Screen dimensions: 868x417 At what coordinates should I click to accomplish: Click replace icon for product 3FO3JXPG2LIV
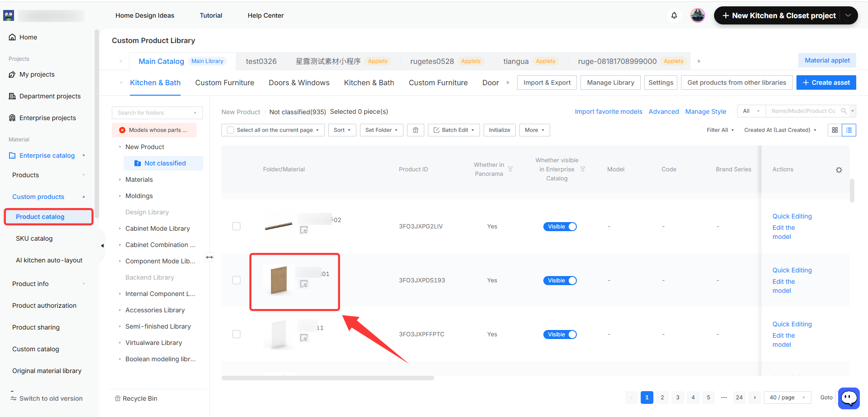(304, 230)
